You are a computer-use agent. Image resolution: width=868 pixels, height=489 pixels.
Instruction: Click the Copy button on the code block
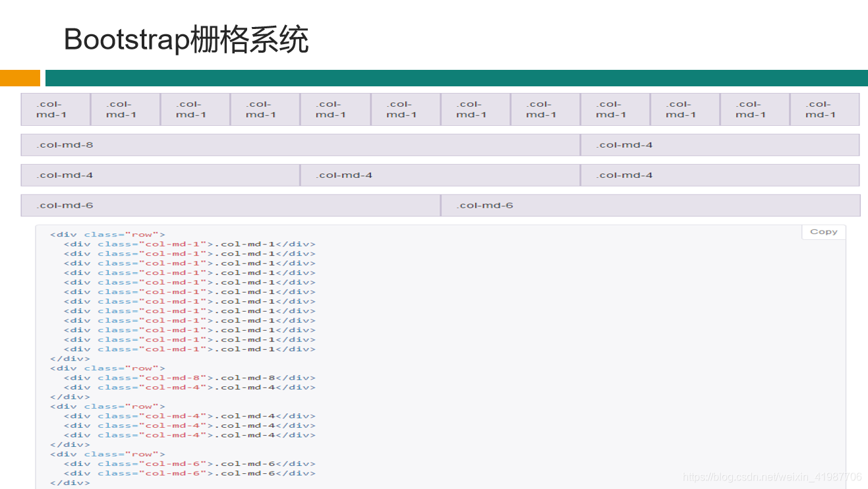coord(823,232)
